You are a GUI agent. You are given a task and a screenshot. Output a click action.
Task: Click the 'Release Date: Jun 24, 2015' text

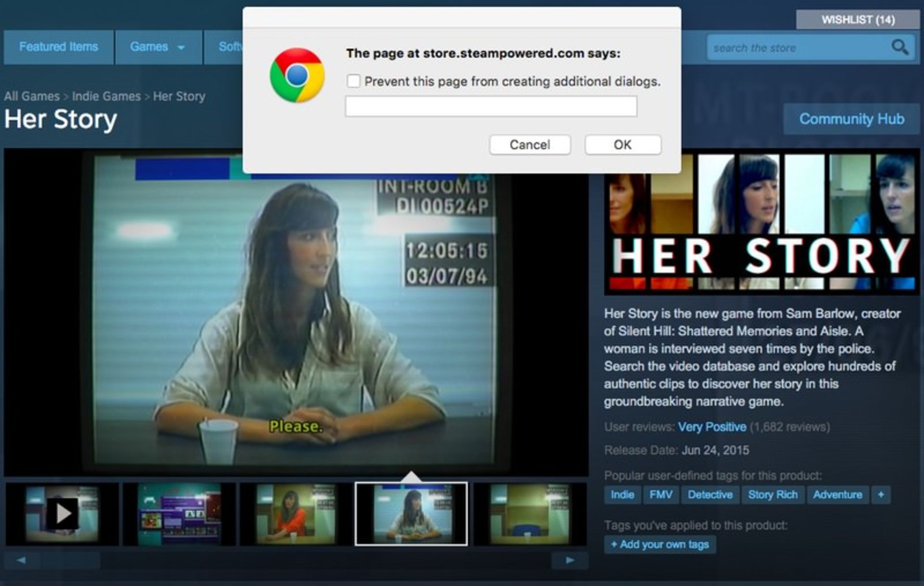pos(677,451)
